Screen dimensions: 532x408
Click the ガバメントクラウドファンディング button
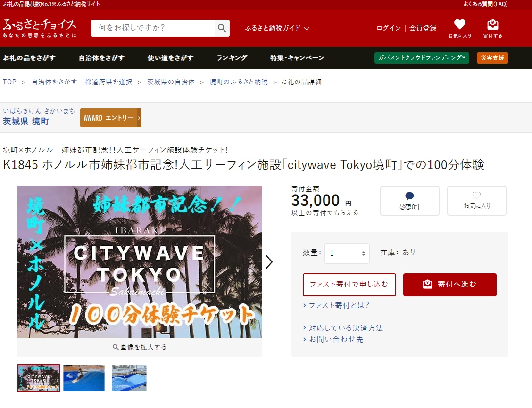(x=422, y=58)
